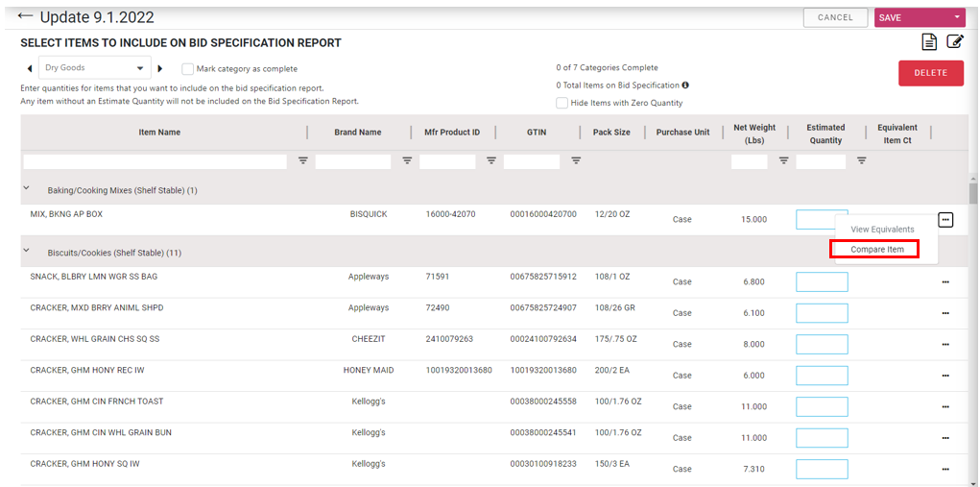Go to next category arrow
Screen dimensions: 980x487
160,68
